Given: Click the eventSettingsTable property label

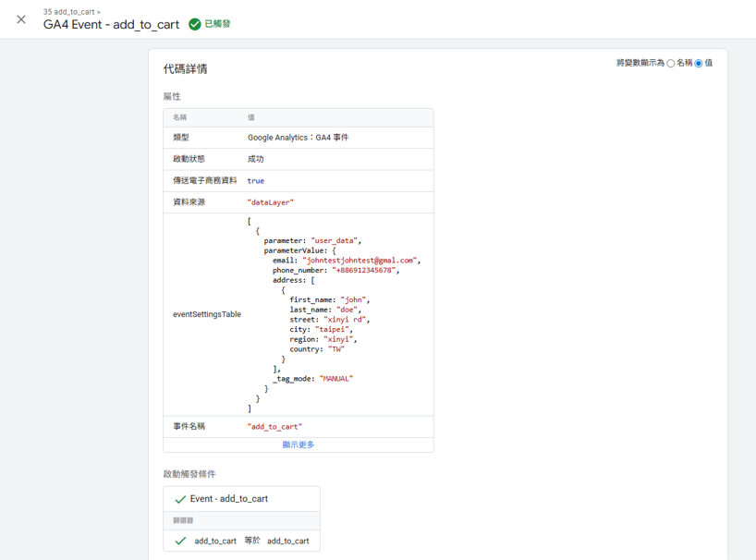Looking at the screenshot, I should 206,314.
